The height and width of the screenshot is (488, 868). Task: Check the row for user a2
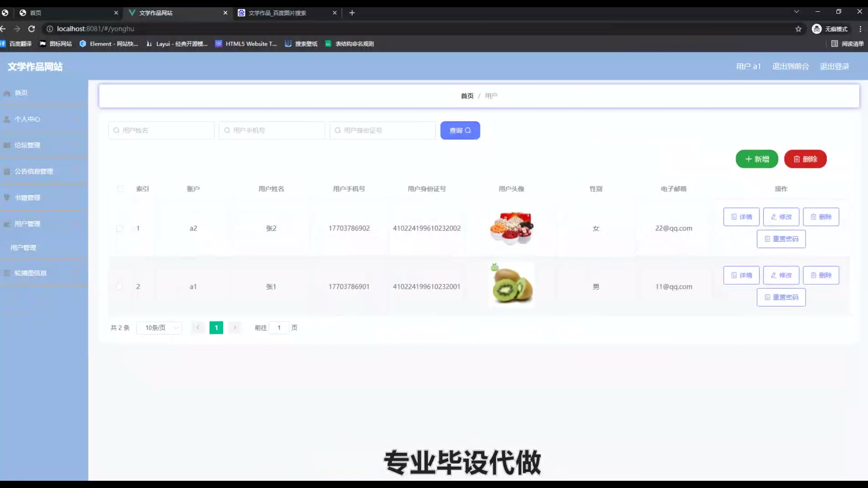[119, 229]
